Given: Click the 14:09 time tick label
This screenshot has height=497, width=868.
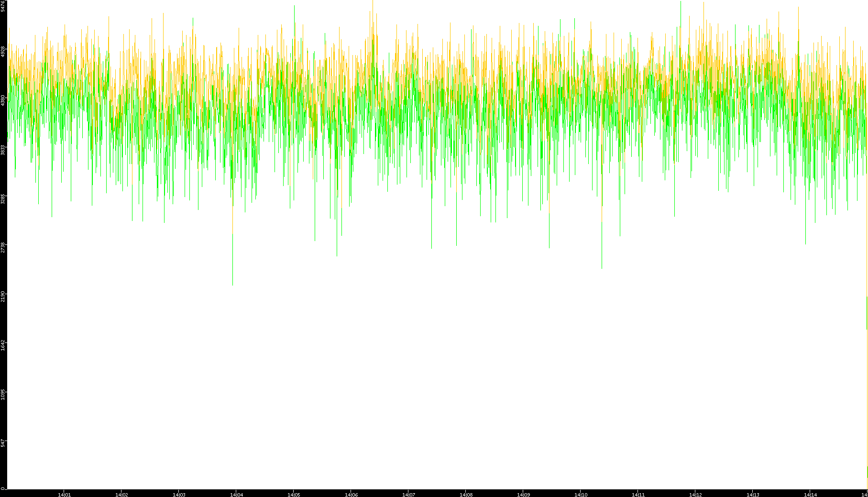Looking at the screenshot, I should (523, 495).
